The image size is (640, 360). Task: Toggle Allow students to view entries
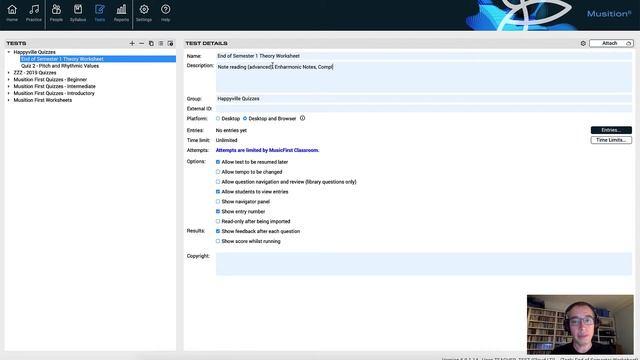[x=218, y=192]
